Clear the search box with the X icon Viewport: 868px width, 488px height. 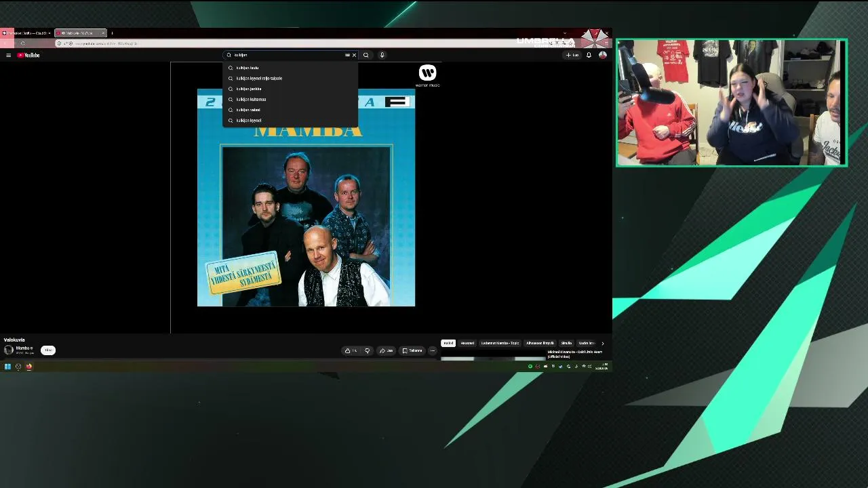tap(354, 55)
